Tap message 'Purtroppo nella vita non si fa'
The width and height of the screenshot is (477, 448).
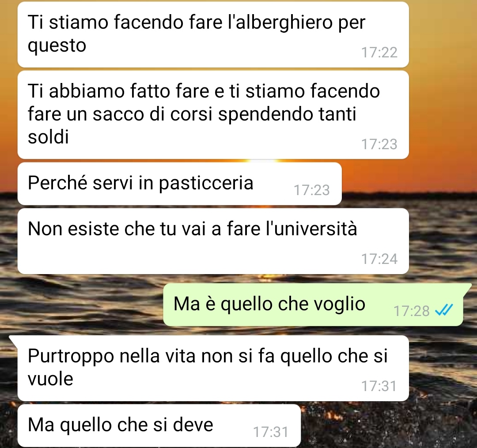coord(213,368)
